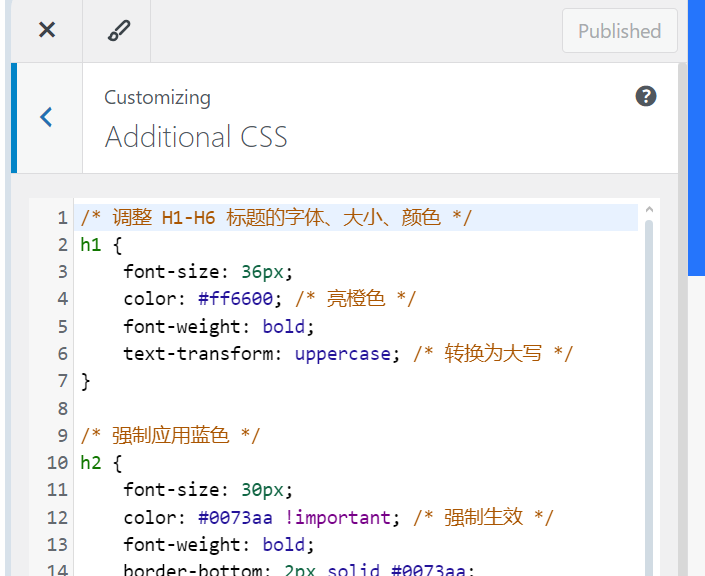Click line number 1 in the gutter
The width and height of the screenshot is (705, 576).
[x=63, y=218]
